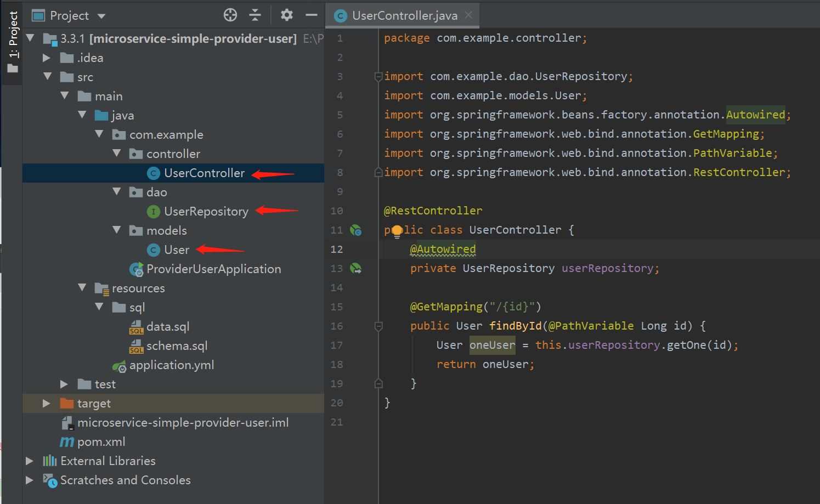Open the application.yml file
This screenshot has width=820, height=504.
pyautogui.click(x=171, y=365)
